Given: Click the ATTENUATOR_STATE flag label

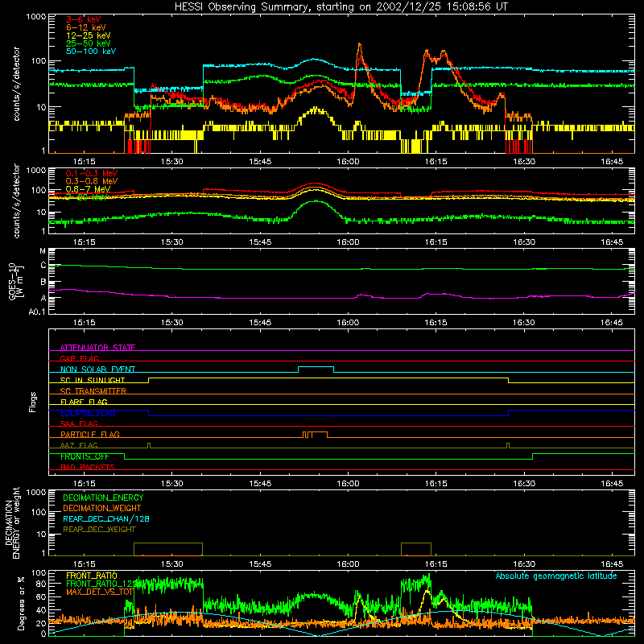Looking at the screenshot, I should pos(97,348).
